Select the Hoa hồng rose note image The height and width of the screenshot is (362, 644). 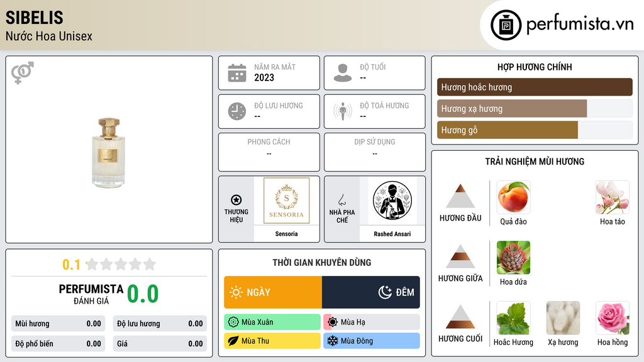613,318
